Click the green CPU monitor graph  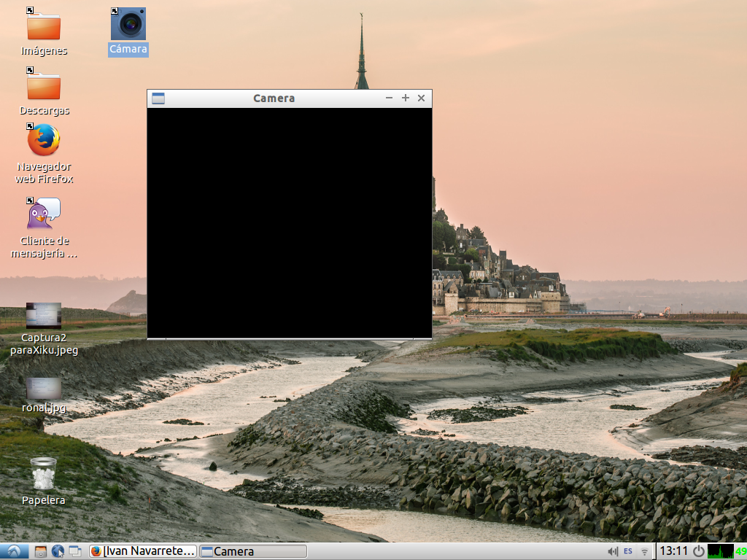720,551
